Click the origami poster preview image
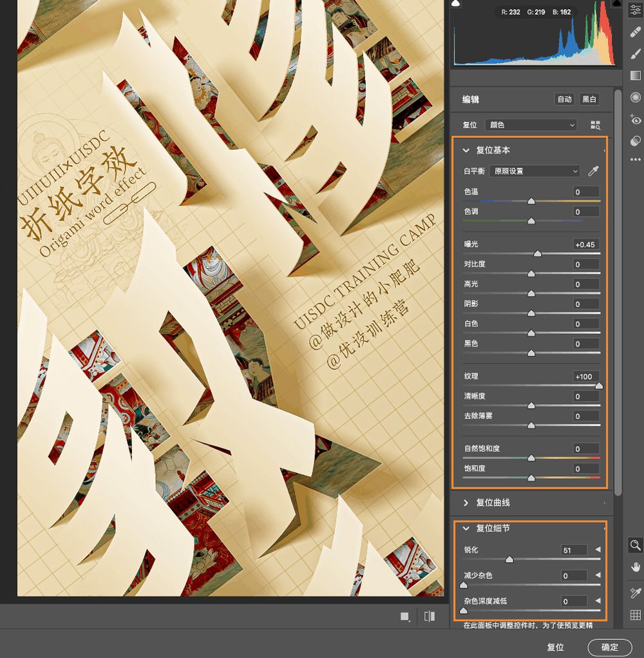The width and height of the screenshot is (644, 658). pyautogui.click(x=231, y=298)
